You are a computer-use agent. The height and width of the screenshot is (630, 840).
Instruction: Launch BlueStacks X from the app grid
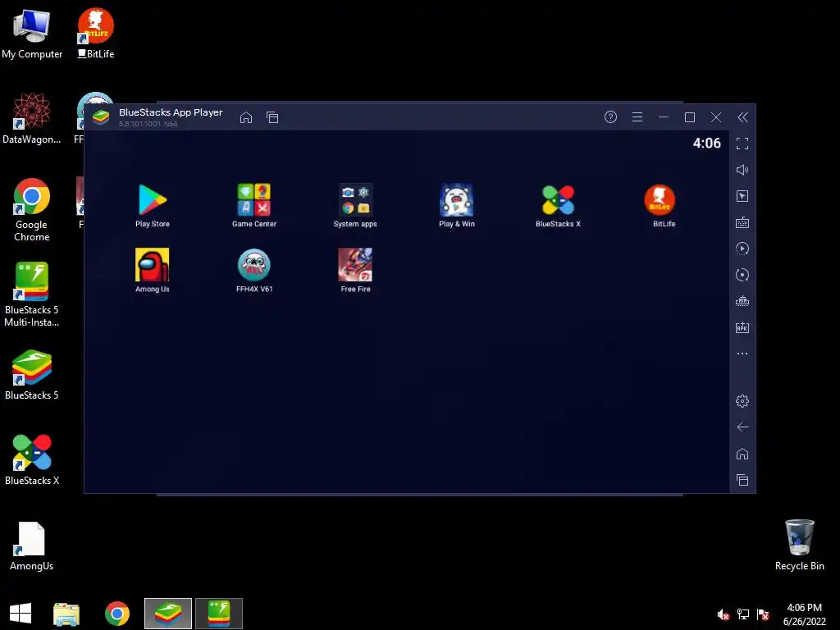[558, 205]
